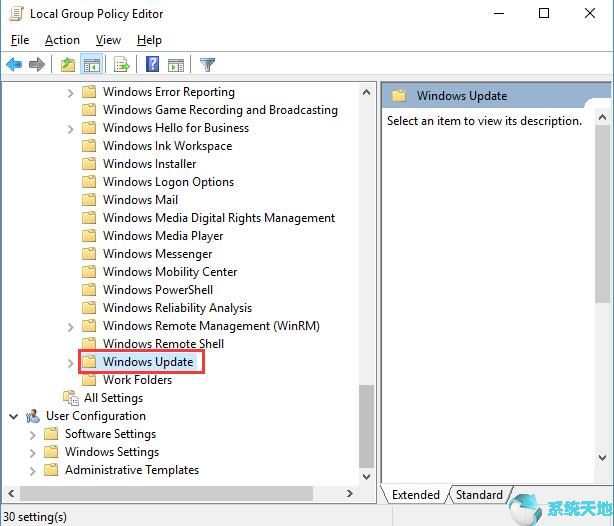Select the Windows Ink Workspace folder

pos(168,146)
